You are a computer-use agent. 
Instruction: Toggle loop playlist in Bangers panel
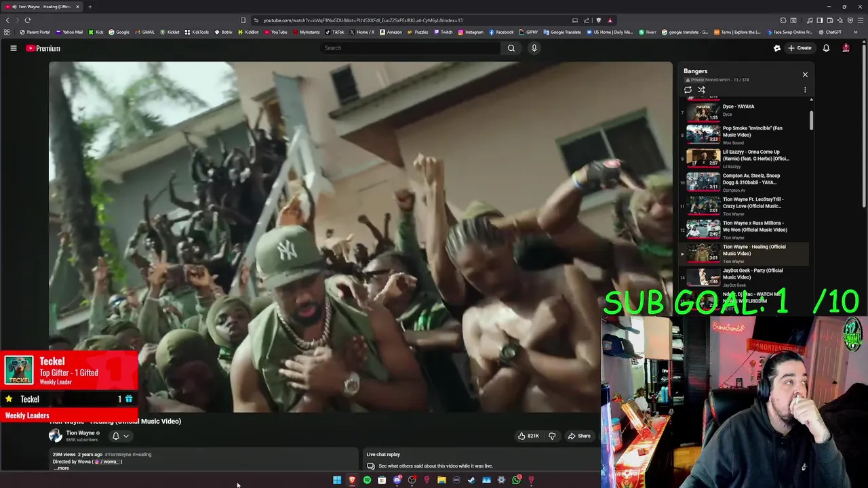[x=688, y=89]
